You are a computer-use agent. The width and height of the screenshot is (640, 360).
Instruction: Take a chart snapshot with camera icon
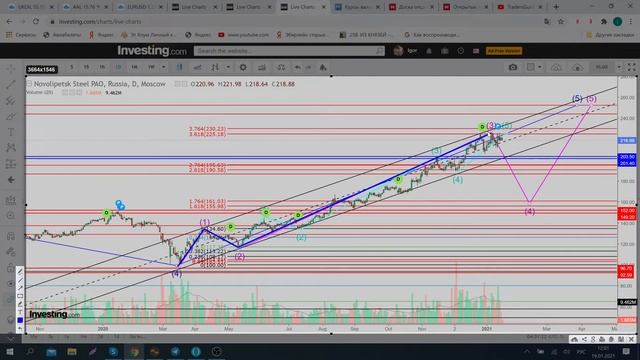(513, 67)
